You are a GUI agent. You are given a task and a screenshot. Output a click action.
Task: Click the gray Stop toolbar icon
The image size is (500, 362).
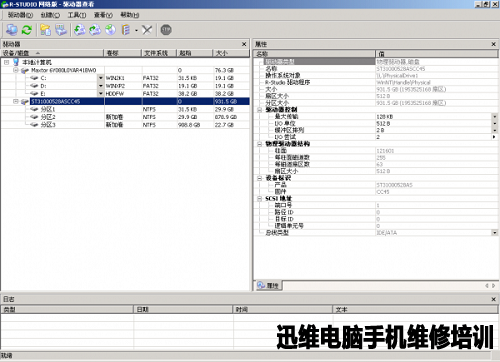click(166, 30)
